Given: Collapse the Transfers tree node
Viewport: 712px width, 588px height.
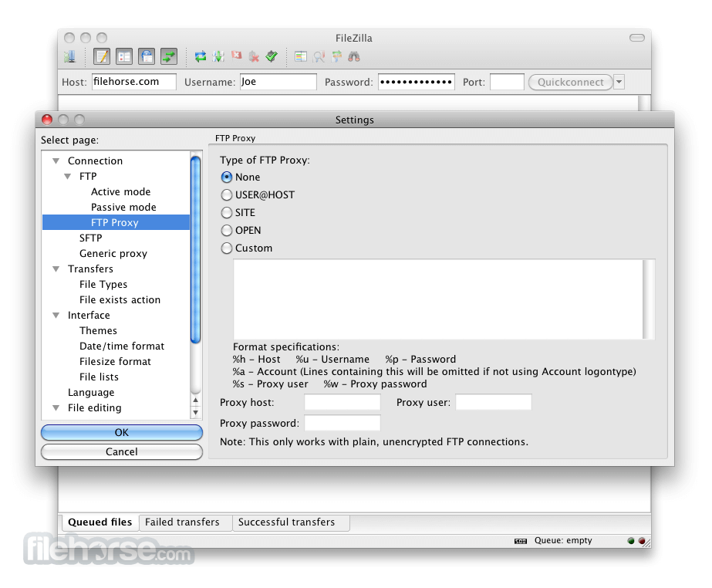Looking at the screenshot, I should [x=56, y=269].
